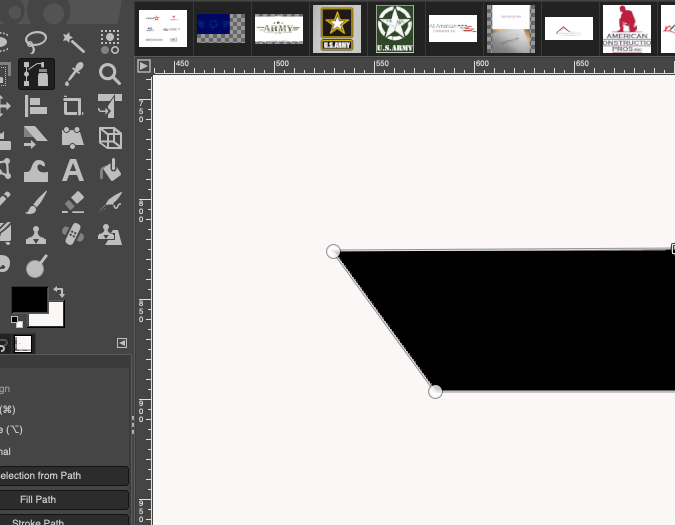Select the Move tool arrows icon
The height and width of the screenshot is (525, 675).
coord(4,106)
